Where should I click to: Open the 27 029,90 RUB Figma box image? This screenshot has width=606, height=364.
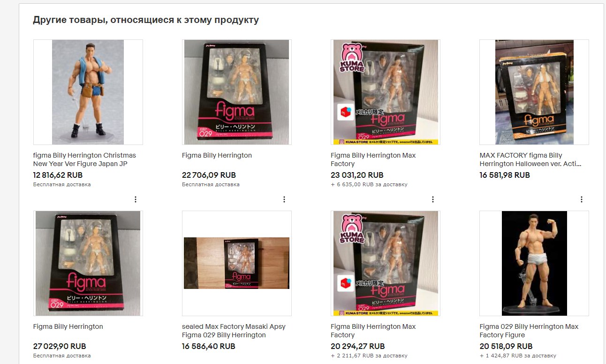(88, 263)
